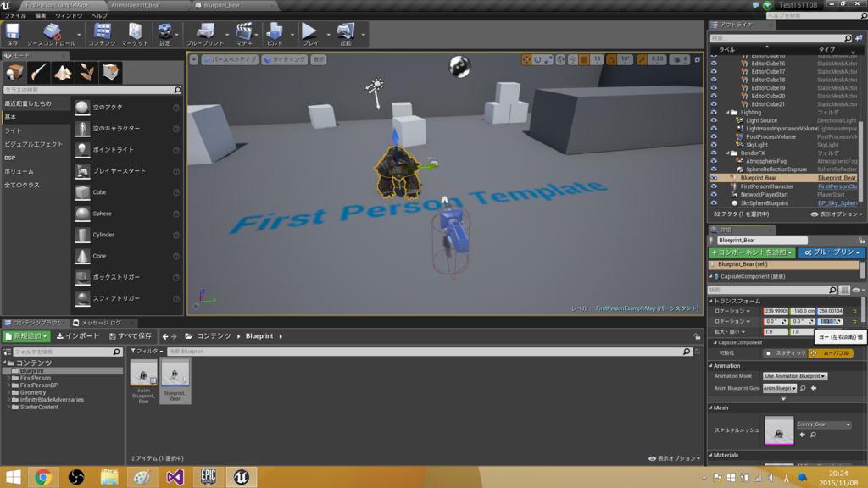This screenshot has width=868, height=488.
Task: Switch to AnimBlueprint_Bear tab
Action: pyautogui.click(x=136, y=5)
